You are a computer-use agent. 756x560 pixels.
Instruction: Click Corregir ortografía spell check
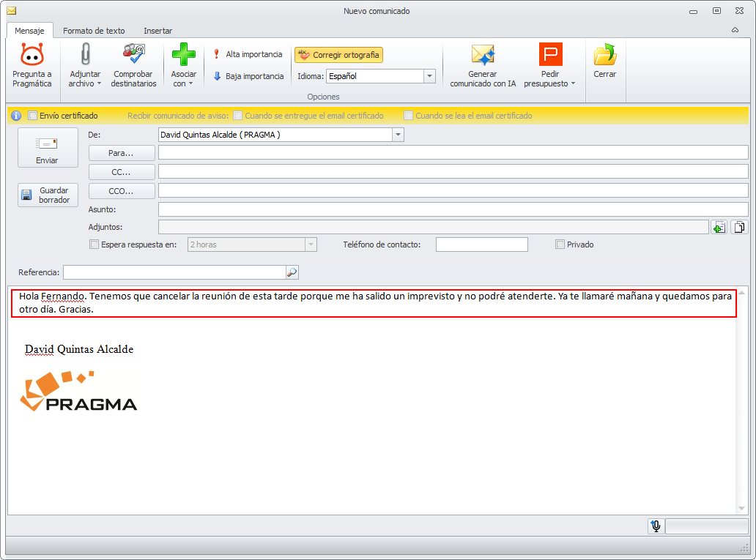[x=339, y=55]
